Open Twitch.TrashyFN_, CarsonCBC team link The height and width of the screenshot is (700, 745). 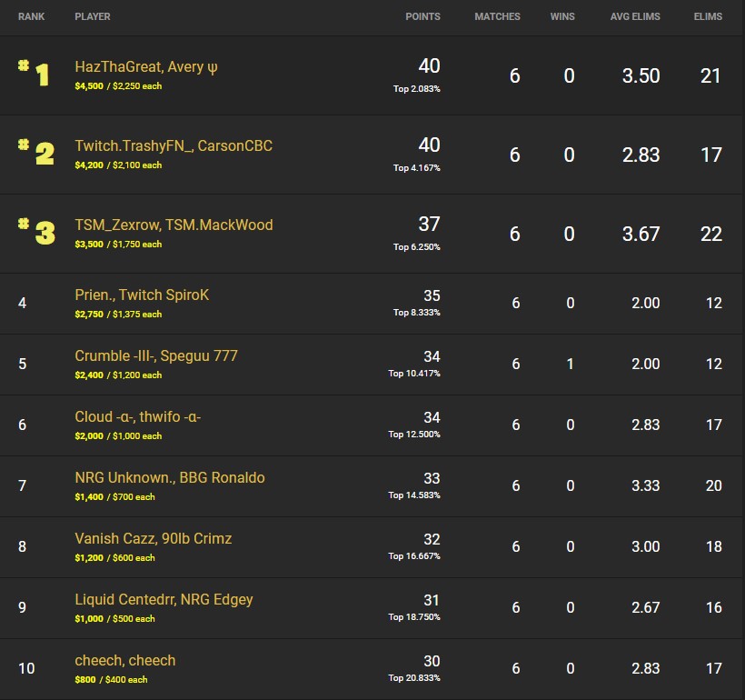tap(174, 145)
